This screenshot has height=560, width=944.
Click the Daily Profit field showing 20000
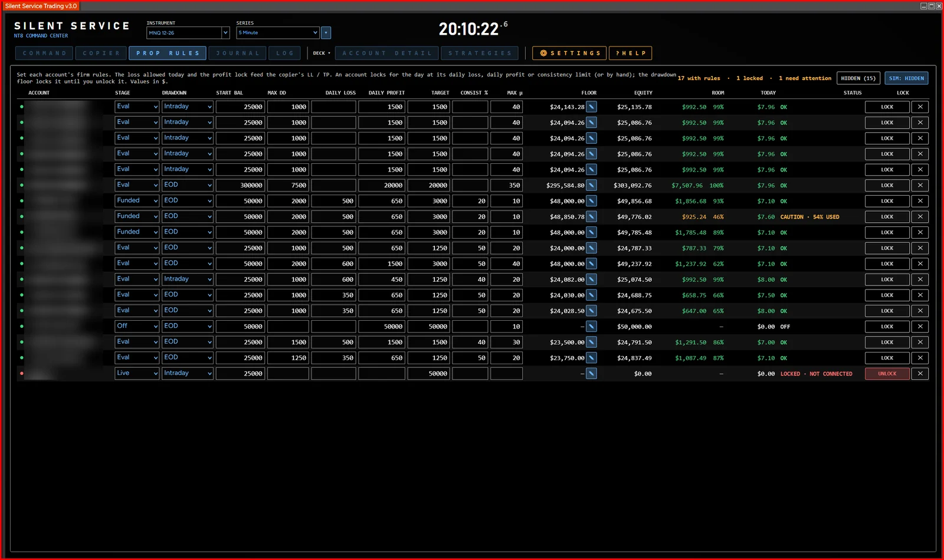(382, 185)
